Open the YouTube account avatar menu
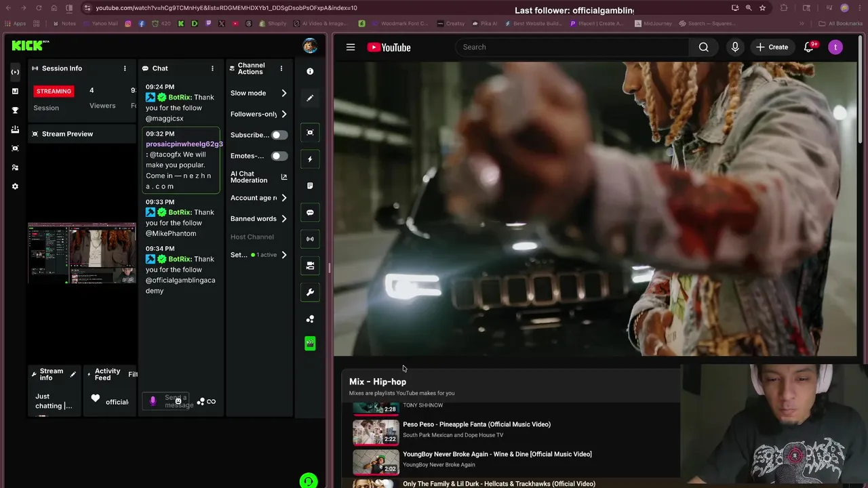This screenshot has width=868, height=488. click(835, 47)
